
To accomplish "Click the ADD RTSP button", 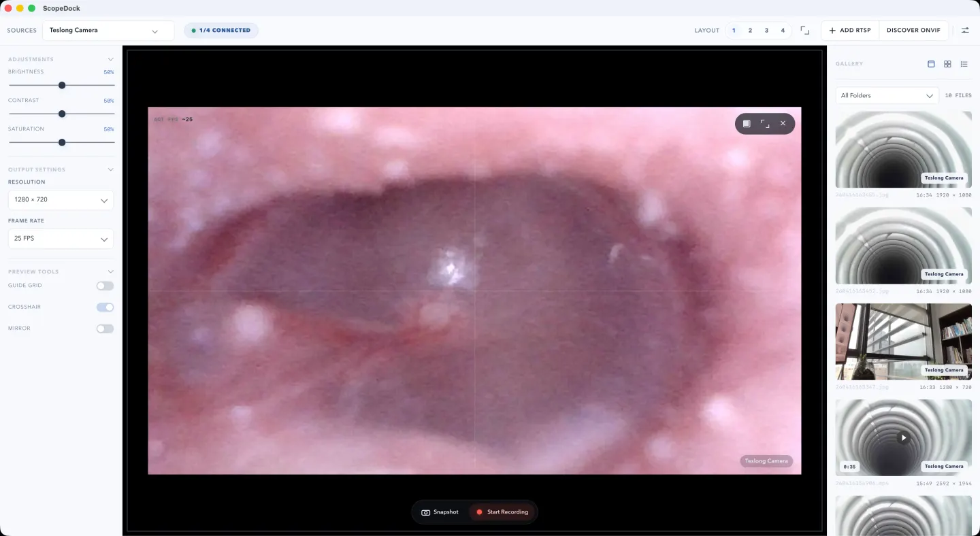I will click(x=850, y=31).
